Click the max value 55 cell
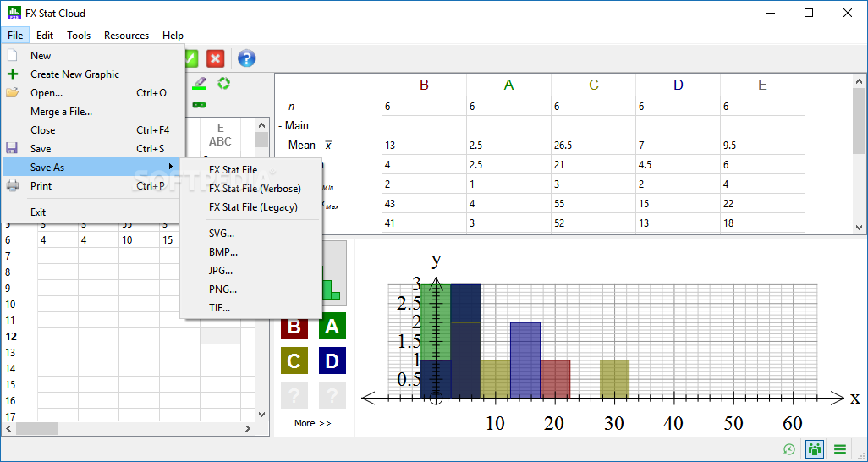The height and width of the screenshot is (462, 868). tap(593, 203)
